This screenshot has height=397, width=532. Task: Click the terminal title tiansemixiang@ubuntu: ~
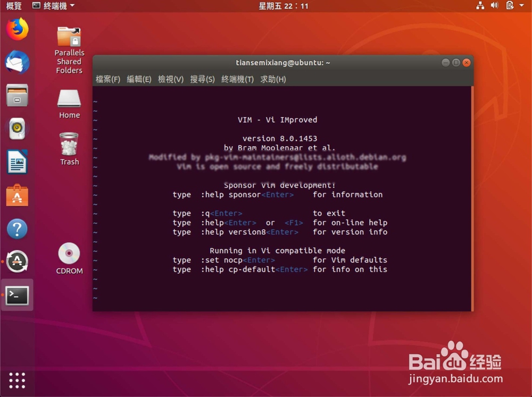point(283,63)
